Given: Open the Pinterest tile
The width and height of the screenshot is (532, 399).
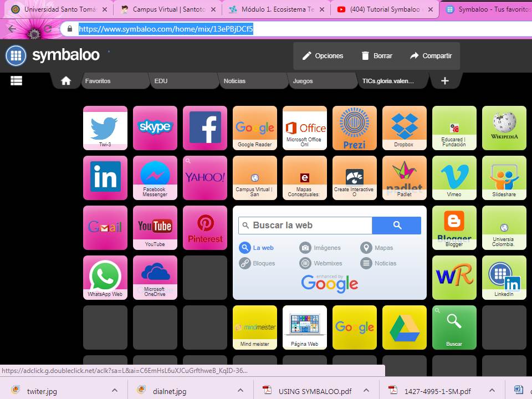Looking at the screenshot, I should click(x=205, y=228).
